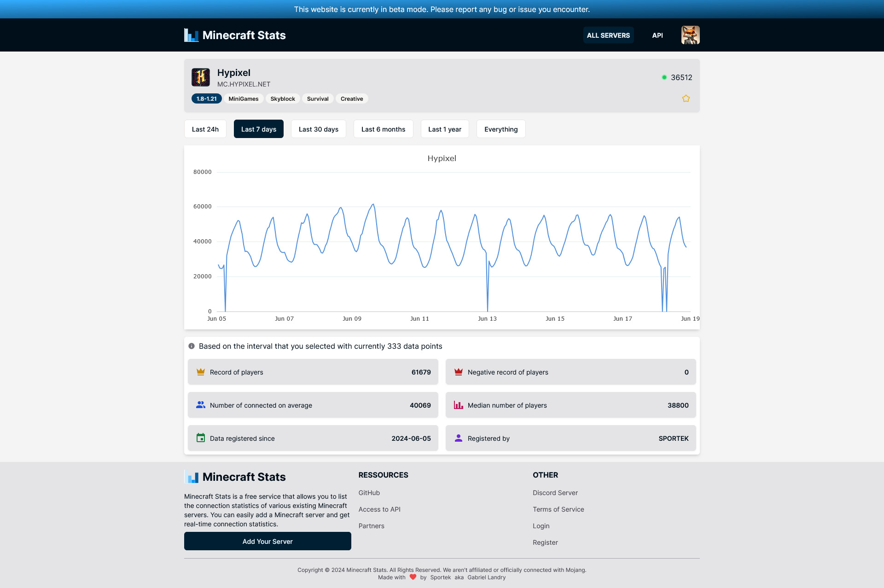Click the red crown Negative record icon
Viewport: 884px width, 588px height.
tap(459, 372)
